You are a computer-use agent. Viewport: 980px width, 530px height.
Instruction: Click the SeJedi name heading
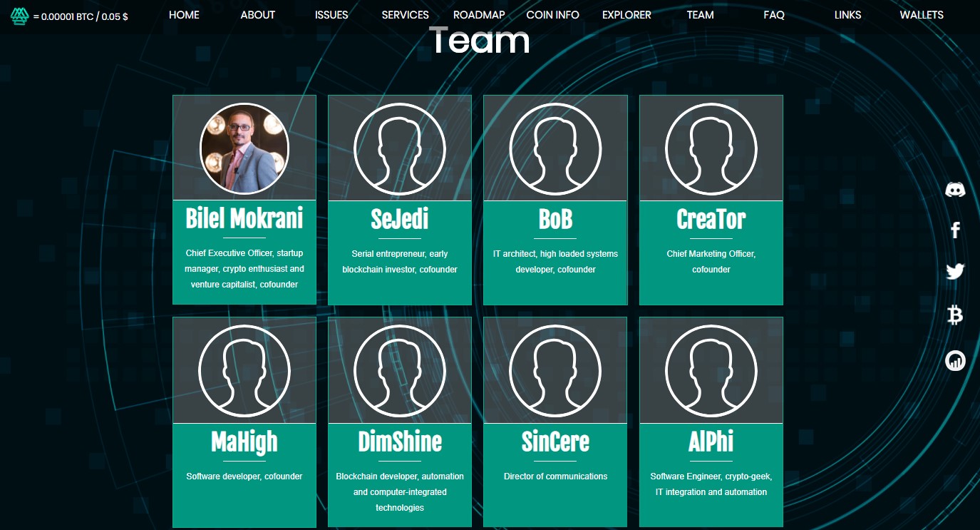point(400,219)
